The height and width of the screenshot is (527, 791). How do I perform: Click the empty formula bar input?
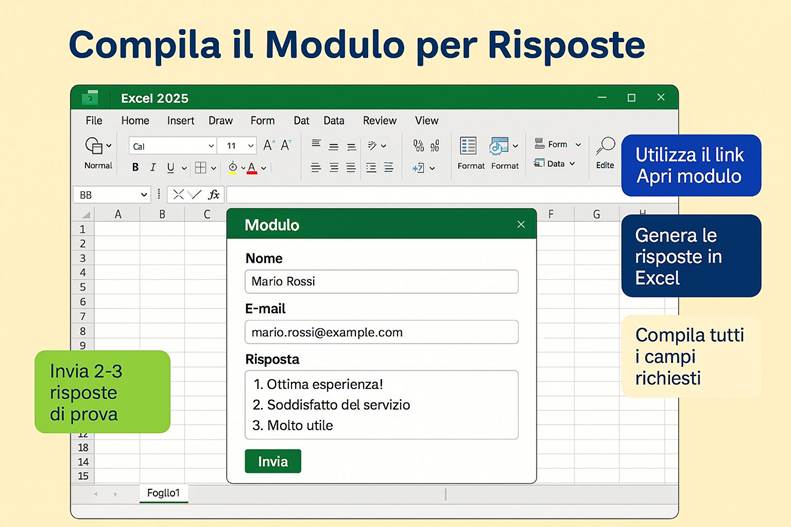(x=424, y=195)
